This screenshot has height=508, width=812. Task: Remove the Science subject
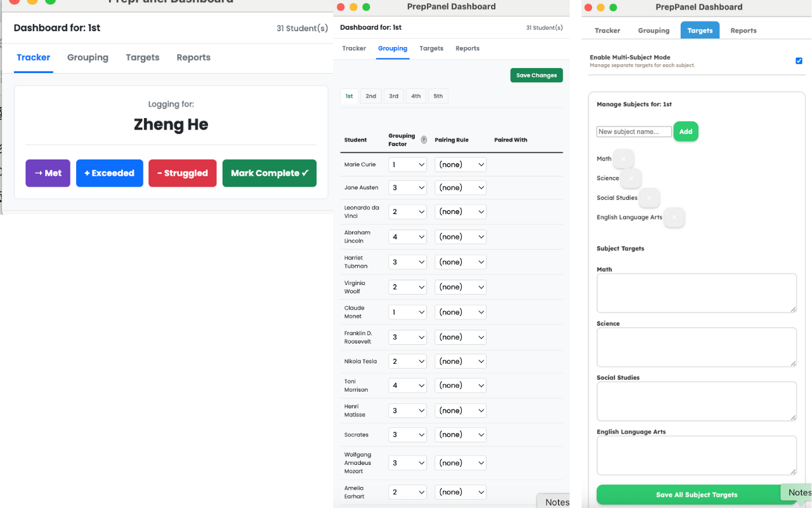(x=631, y=178)
